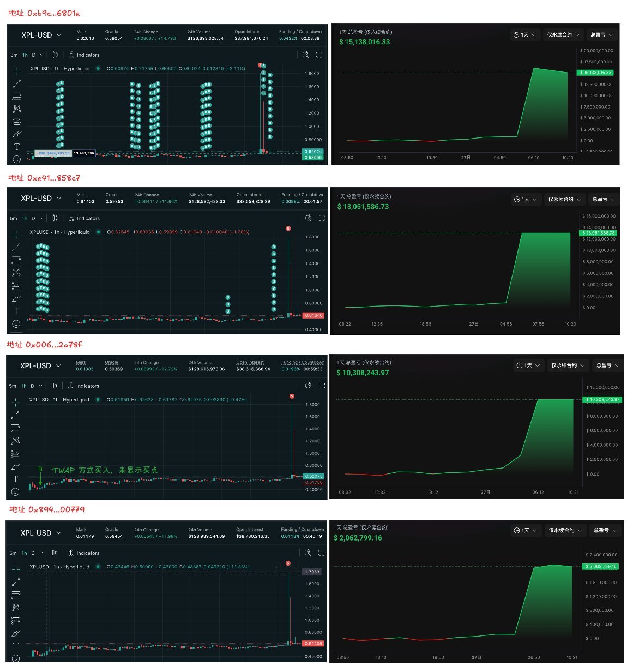Open the Indicators panel

pos(87,55)
